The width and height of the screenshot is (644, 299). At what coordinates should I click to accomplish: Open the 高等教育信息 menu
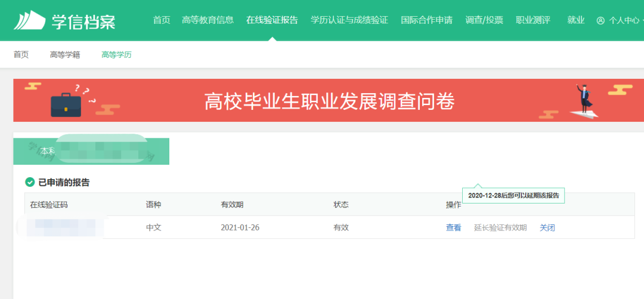(208, 20)
